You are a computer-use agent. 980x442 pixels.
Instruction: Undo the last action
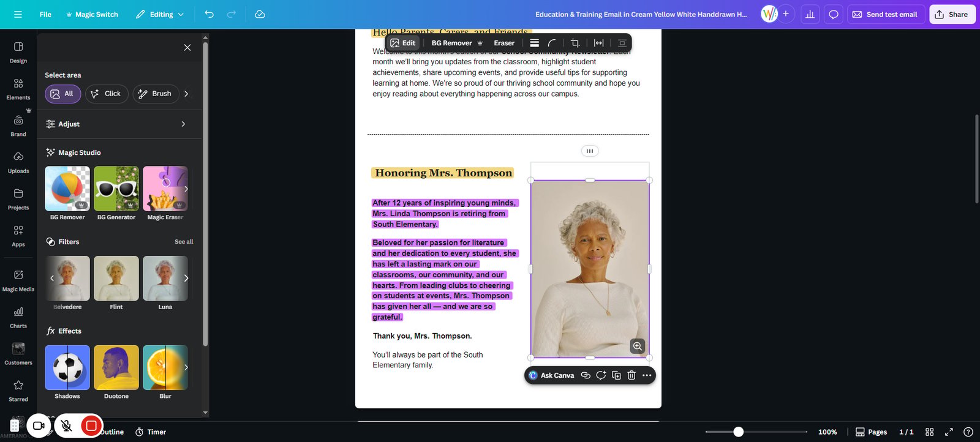209,14
